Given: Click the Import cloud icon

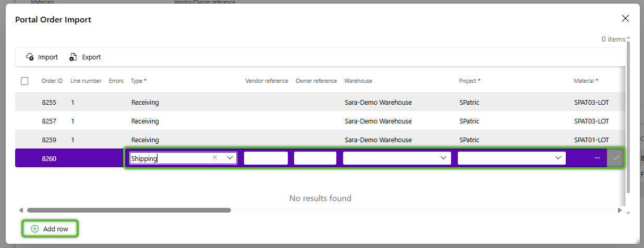Looking at the screenshot, I should point(30,57).
